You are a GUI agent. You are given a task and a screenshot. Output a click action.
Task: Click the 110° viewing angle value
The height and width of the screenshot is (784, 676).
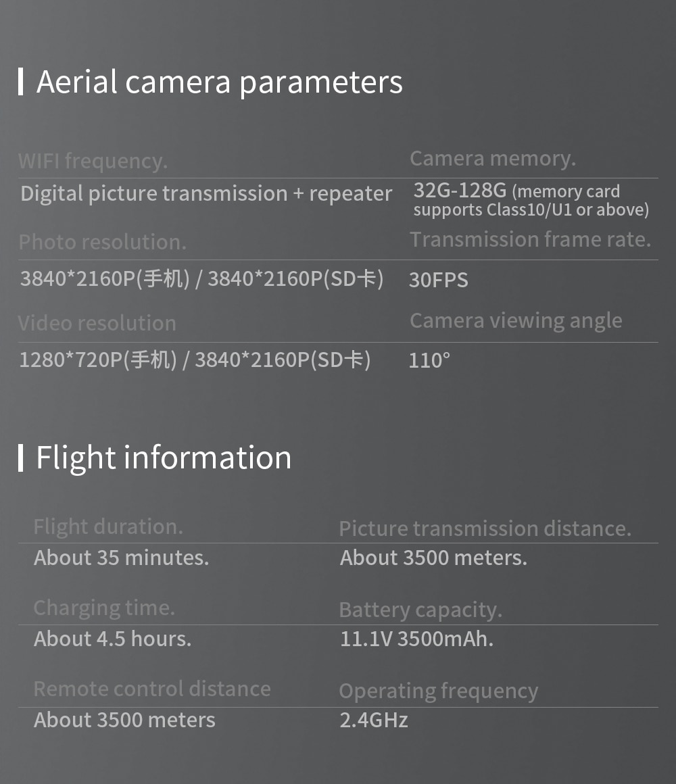click(429, 360)
